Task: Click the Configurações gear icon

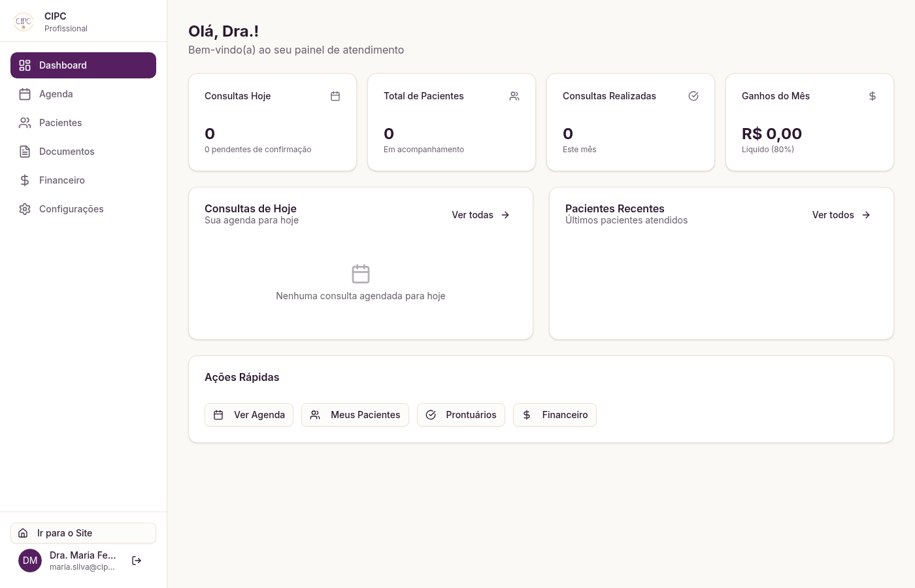Action: [25, 209]
